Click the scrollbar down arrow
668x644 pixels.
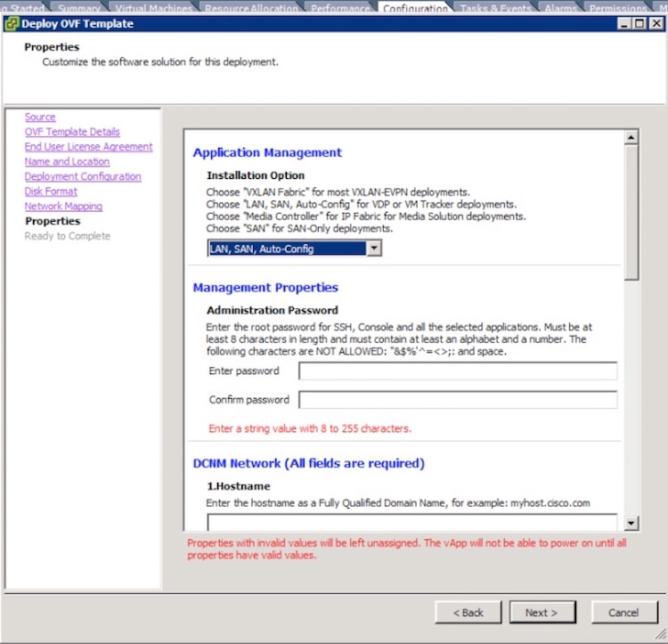point(631,523)
